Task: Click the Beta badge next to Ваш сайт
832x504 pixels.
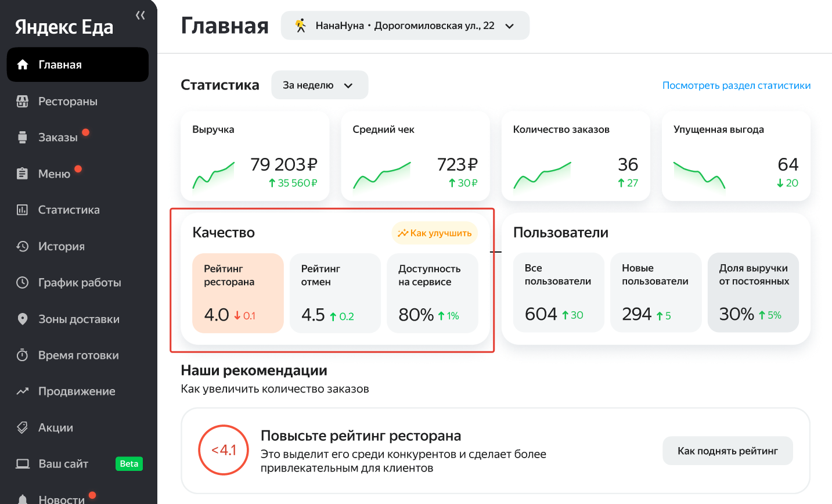Action: (x=129, y=464)
